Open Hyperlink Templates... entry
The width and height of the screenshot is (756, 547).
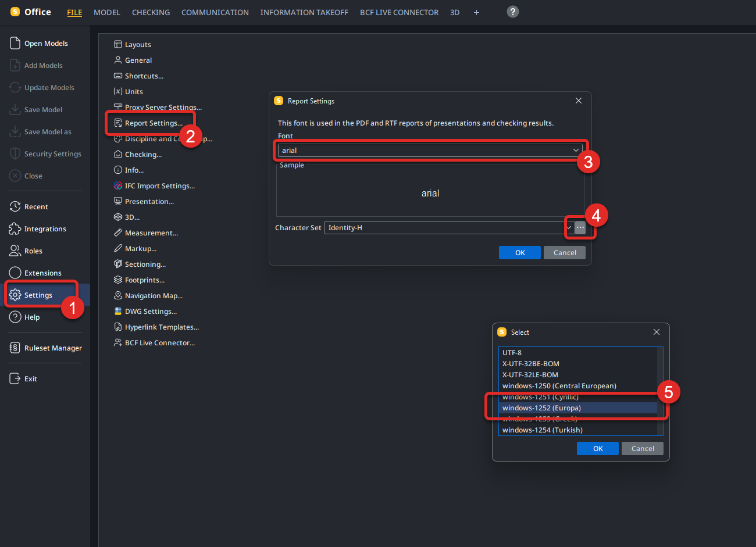(162, 327)
